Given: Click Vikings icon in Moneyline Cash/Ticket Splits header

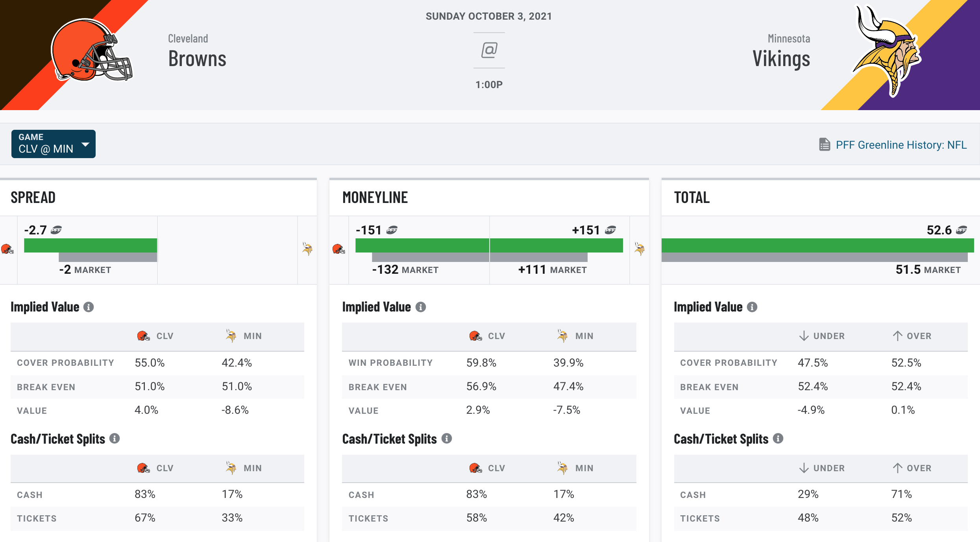Looking at the screenshot, I should coord(562,468).
